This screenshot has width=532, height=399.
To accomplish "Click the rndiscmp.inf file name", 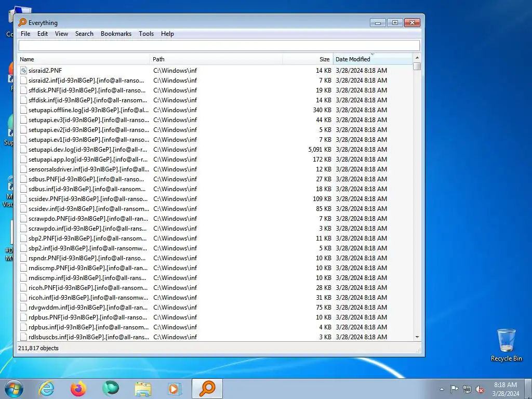I will (87, 278).
